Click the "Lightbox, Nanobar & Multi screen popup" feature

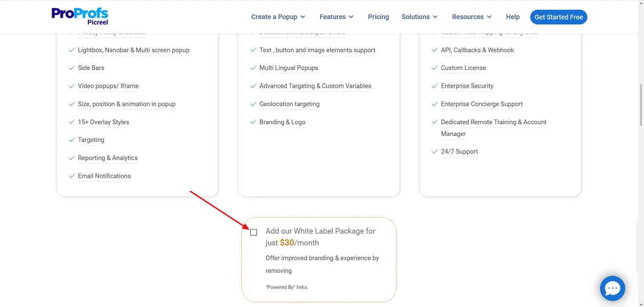click(134, 50)
